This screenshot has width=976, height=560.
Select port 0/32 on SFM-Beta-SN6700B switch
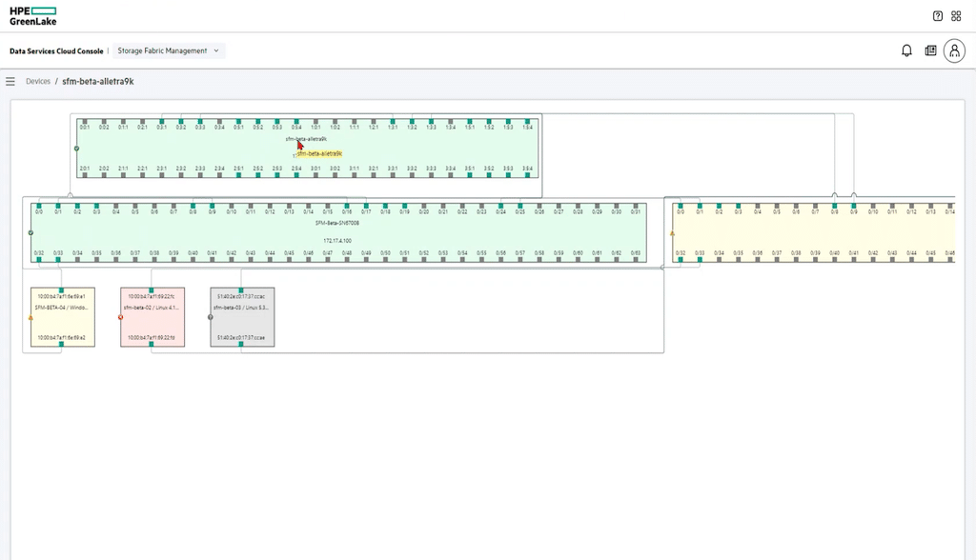point(39,259)
